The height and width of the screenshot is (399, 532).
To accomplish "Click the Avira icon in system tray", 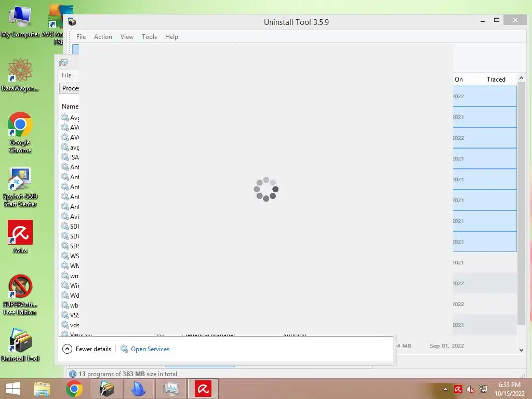I will click(458, 389).
